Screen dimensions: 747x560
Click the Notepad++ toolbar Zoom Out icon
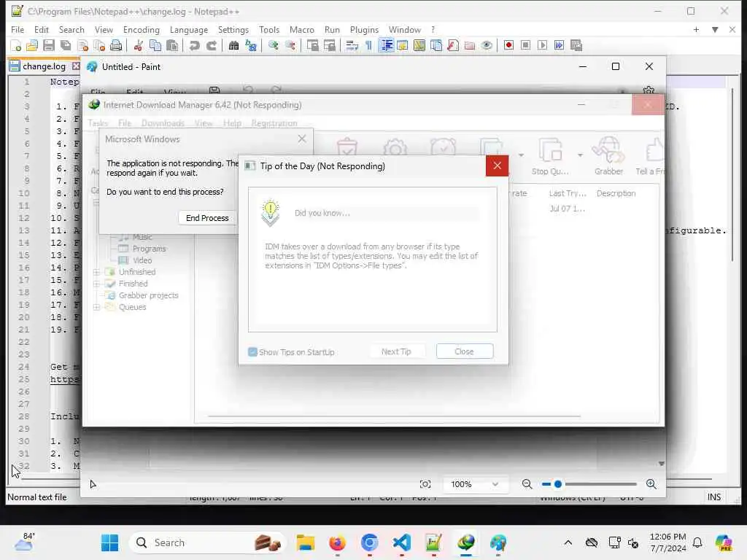click(290, 46)
